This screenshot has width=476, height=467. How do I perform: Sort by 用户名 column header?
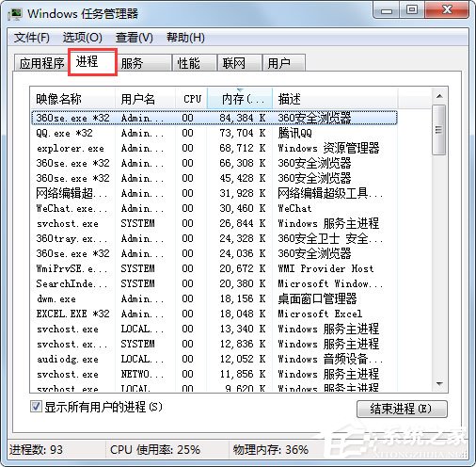click(x=145, y=99)
